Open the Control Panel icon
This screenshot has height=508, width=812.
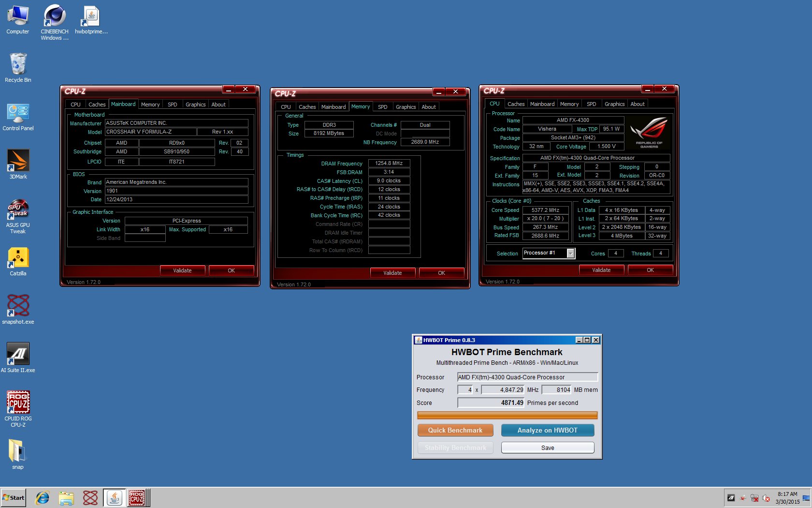point(18,116)
